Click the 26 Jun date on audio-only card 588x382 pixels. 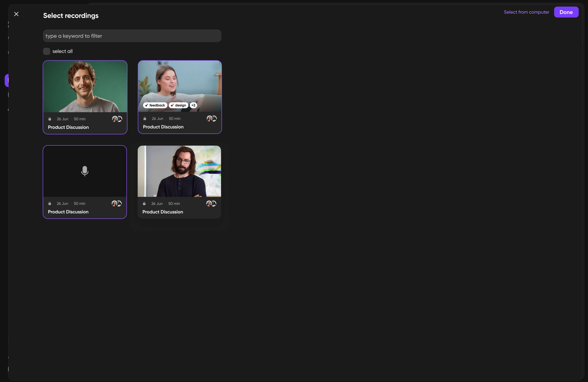63,204
